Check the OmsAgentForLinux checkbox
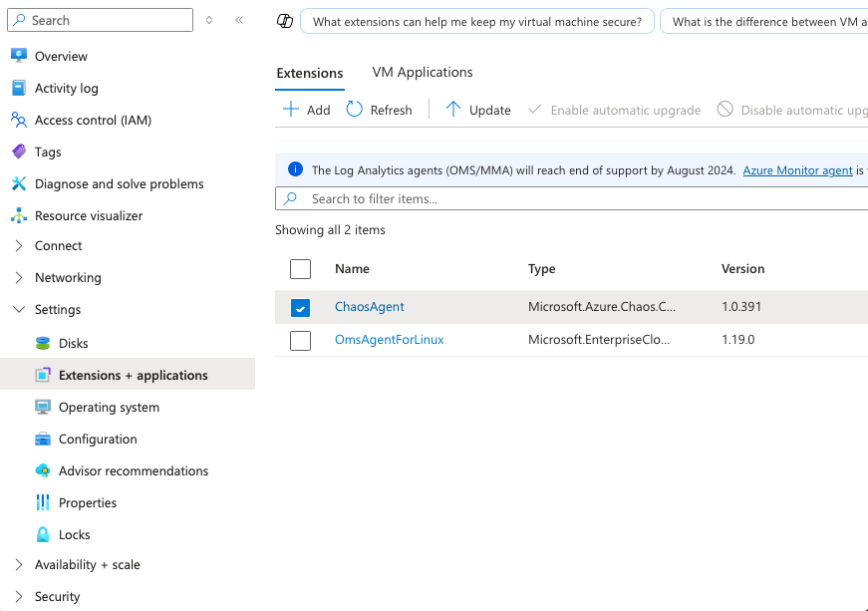This screenshot has width=868, height=611. point(300,340)
